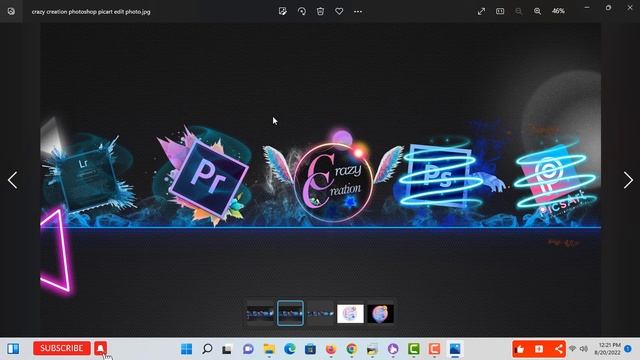Screen dimensions: 640x360
Task: Delete the photo using the trash icon
Action: point(320,11)
